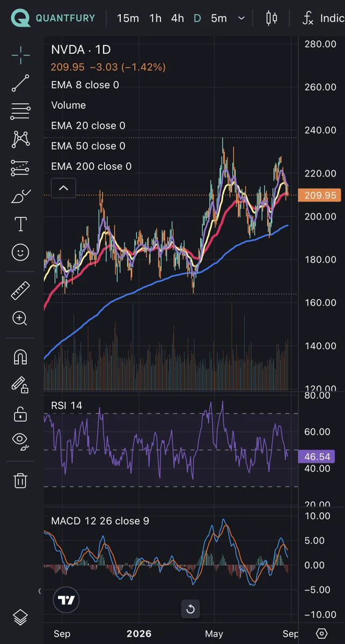This screenshot has height=644, width=345.
Task: Click the 209.95 −3.03 (−1.42%) quote text
Action: (x=108, y=67)
